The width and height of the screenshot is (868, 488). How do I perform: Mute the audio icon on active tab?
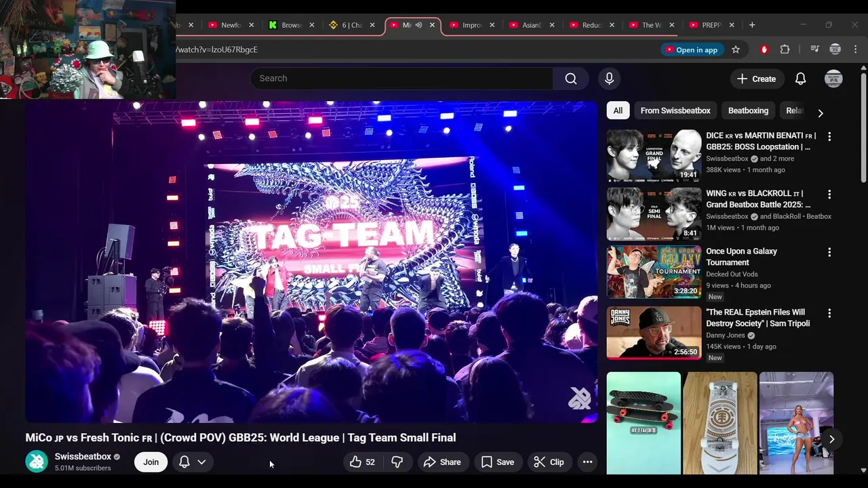(418, 25)
